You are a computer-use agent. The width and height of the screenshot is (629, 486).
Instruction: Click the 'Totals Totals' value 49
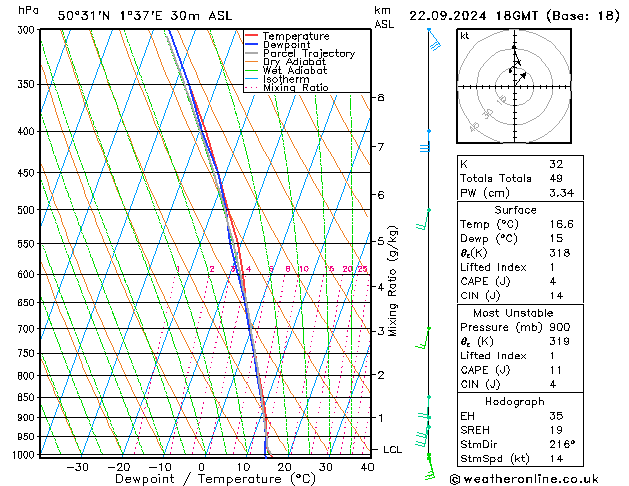pos(556,178)
